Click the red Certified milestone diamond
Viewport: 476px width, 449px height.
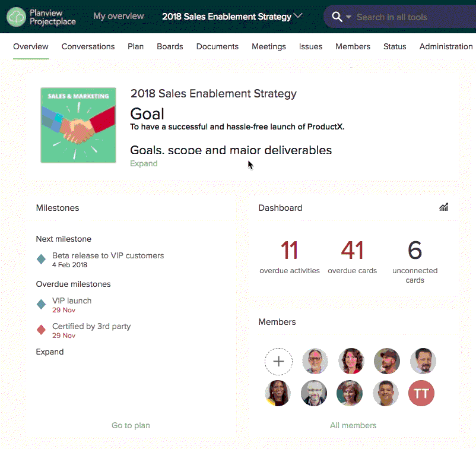click(x=41, y=330)
